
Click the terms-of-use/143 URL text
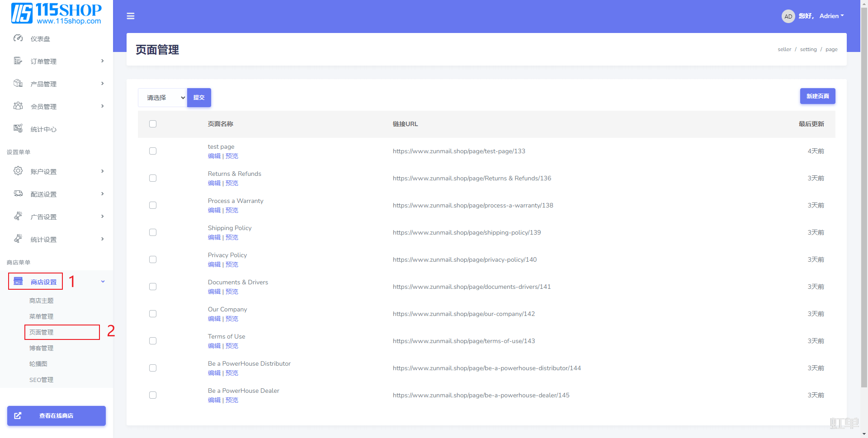pos(464,341)
